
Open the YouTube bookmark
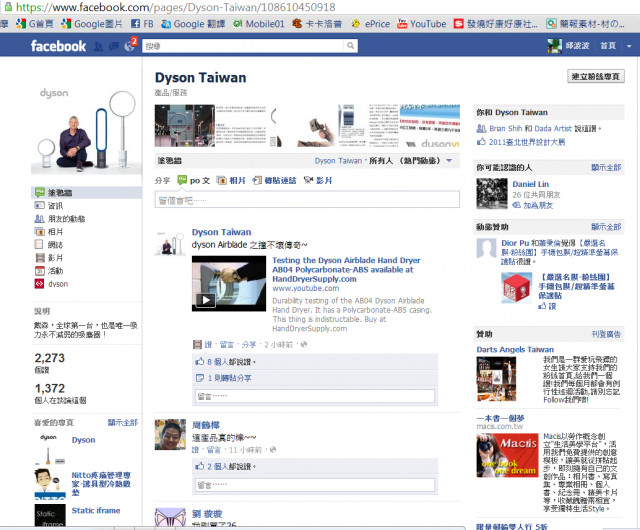point(422,24)
